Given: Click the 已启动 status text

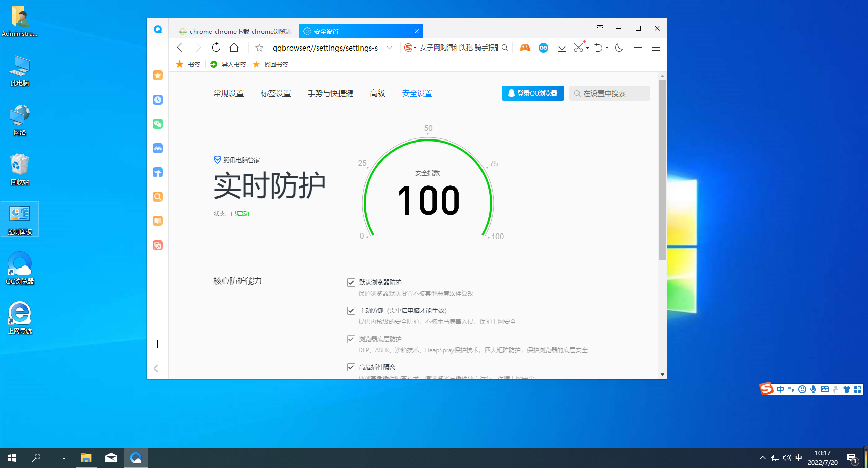Looking at the screenshot, I should 240,214.
